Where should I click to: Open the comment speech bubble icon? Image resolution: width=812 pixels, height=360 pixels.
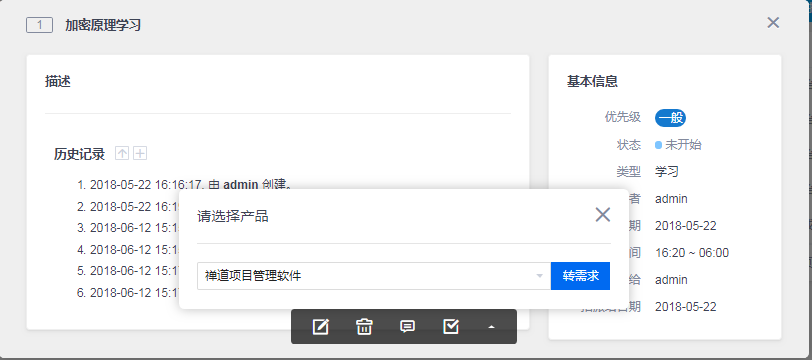(408, 327)
